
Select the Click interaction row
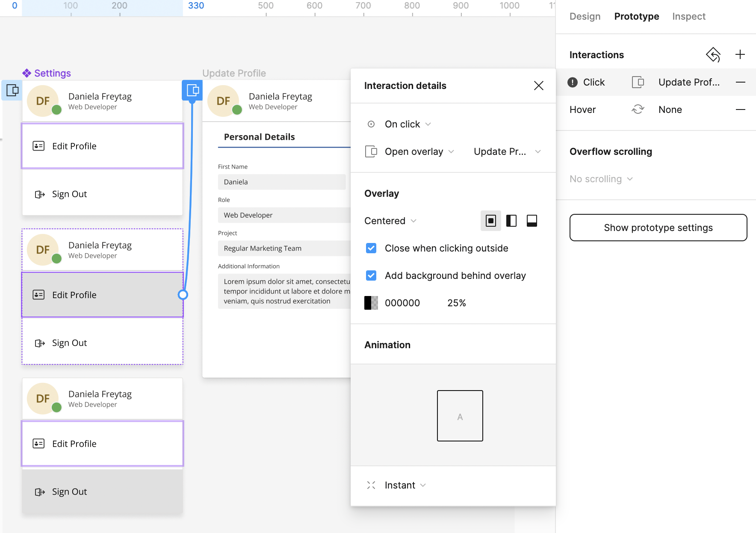tap(656, 82)
